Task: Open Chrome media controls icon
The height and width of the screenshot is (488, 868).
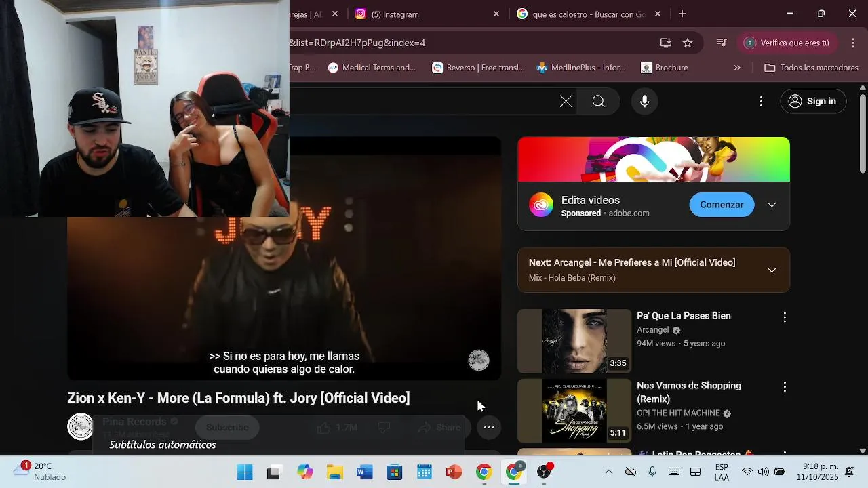Action: [x=722, y=43]
